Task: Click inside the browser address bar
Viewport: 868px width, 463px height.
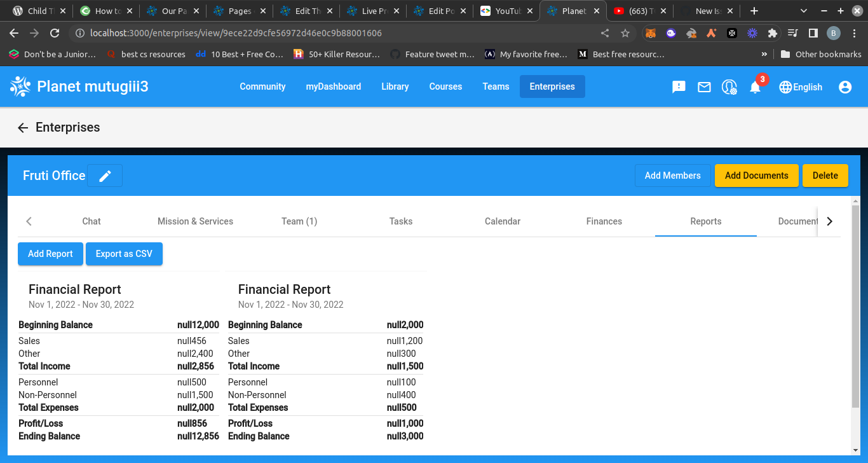Action: point(254,32)
